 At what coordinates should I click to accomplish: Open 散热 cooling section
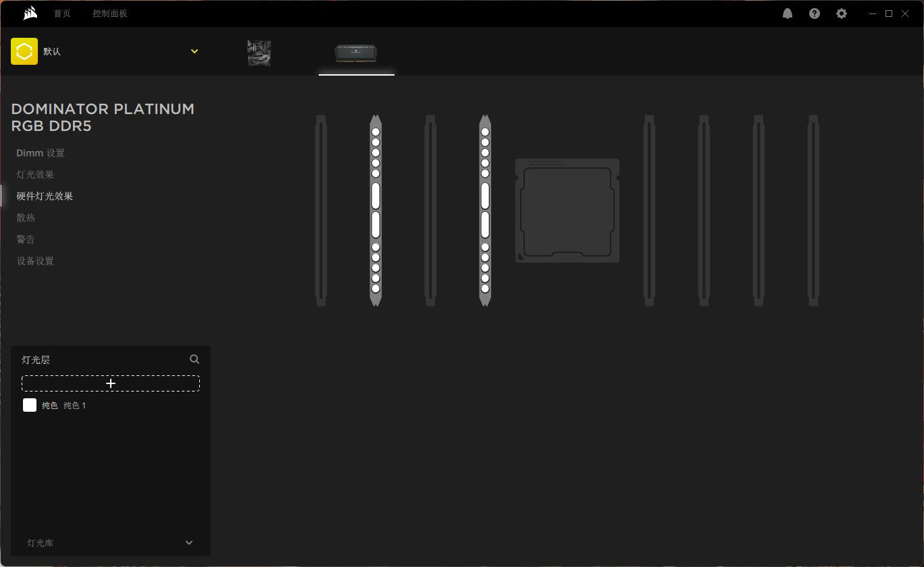26,218
